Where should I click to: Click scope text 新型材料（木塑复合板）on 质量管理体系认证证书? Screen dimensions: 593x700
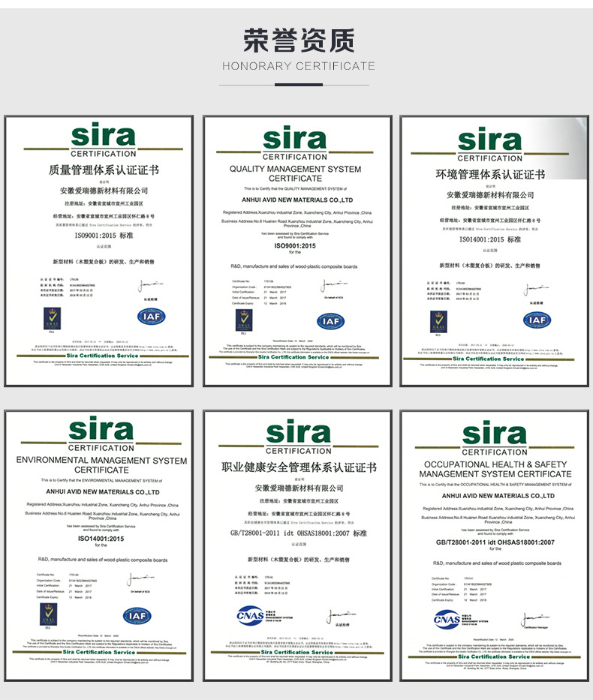[104, 262]
